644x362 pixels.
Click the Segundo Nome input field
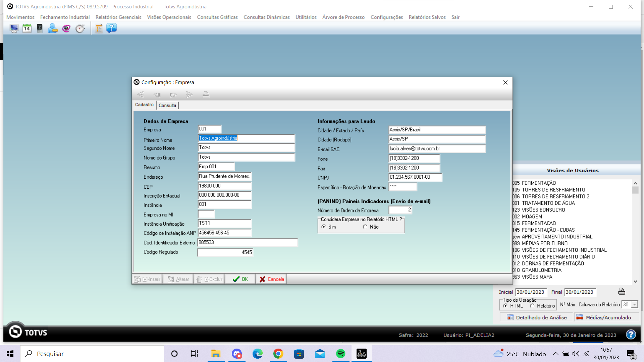246,147
